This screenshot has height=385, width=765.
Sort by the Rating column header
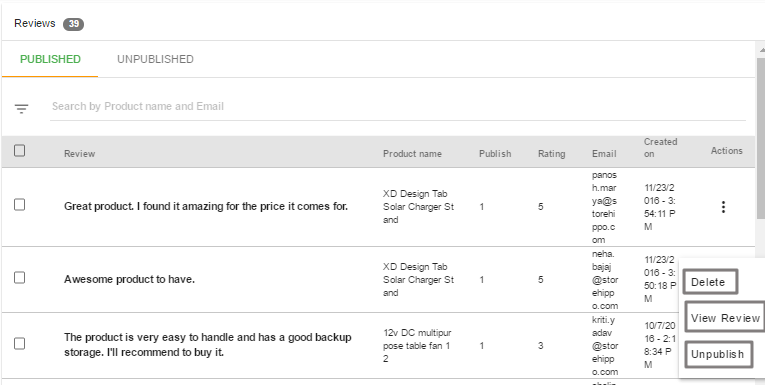click(551, 154)
